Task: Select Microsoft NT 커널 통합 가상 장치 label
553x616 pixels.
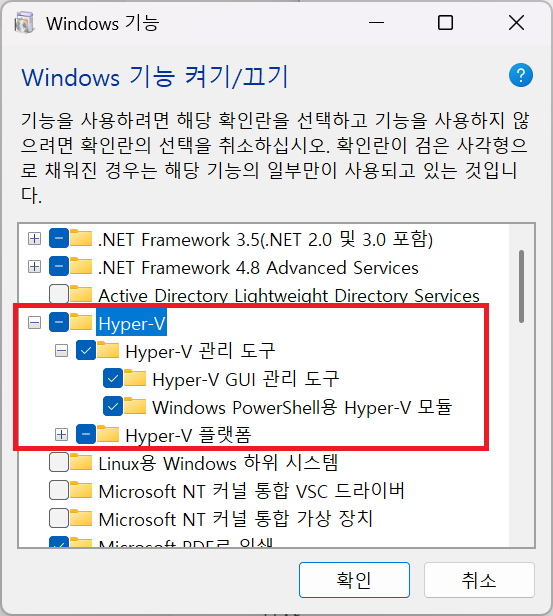Action: coord(235,519)
